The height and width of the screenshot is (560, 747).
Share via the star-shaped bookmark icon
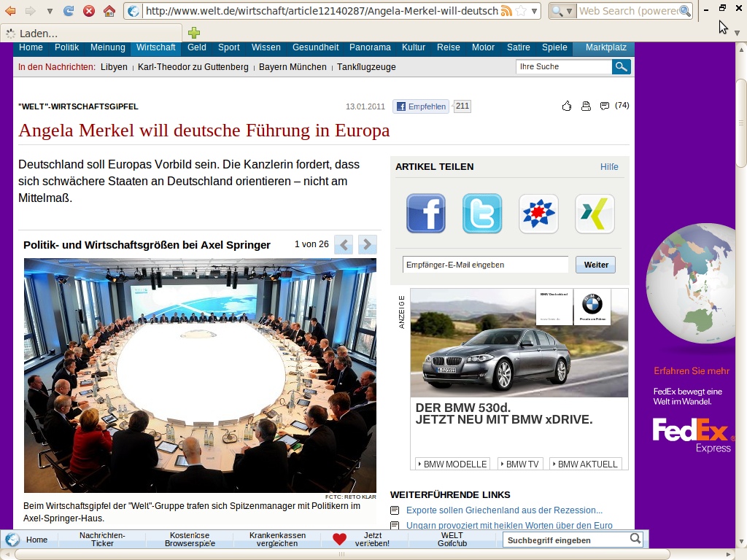point(538,214)
